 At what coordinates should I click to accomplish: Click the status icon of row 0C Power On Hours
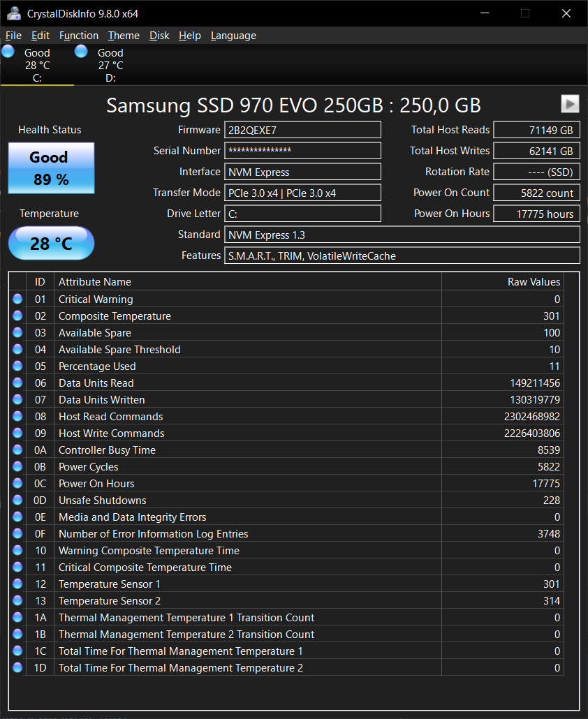pos(17,483)
